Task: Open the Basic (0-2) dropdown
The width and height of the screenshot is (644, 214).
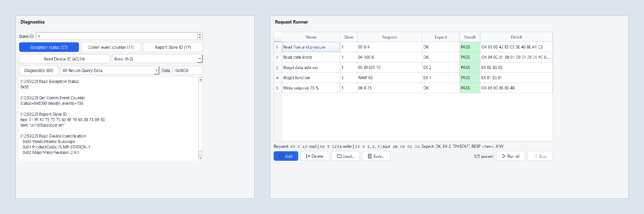Action: pos(157,59)
